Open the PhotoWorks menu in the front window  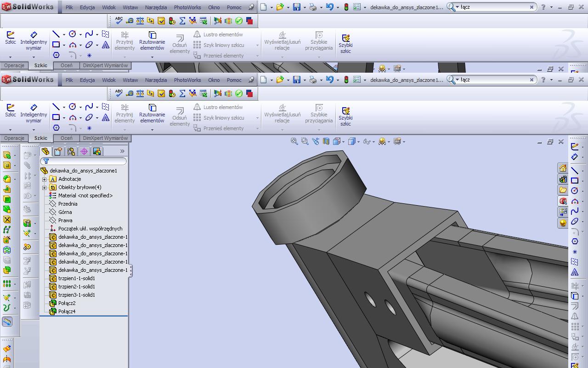click(x=187, y=80)
